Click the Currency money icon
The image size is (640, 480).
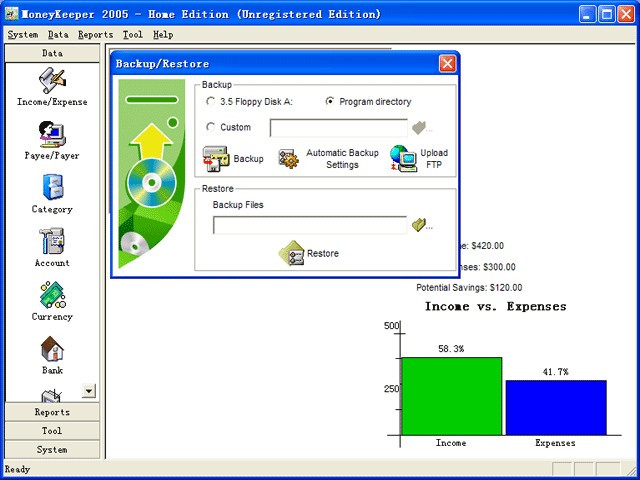53,295
